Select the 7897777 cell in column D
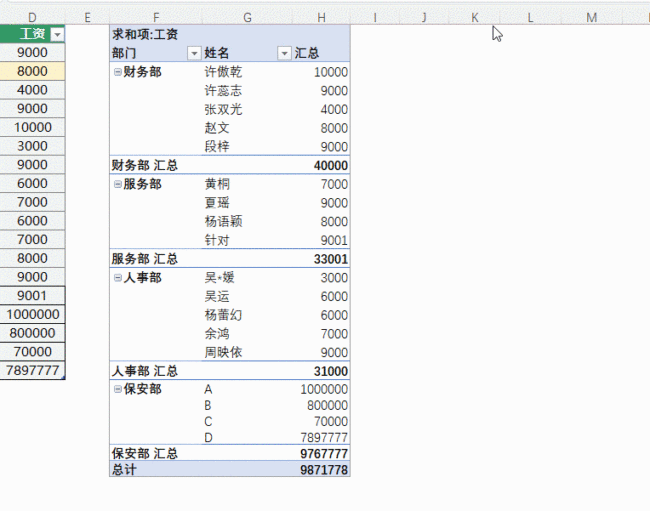The image size is (650, 511). pyautogui.click(x=33, y=370)
